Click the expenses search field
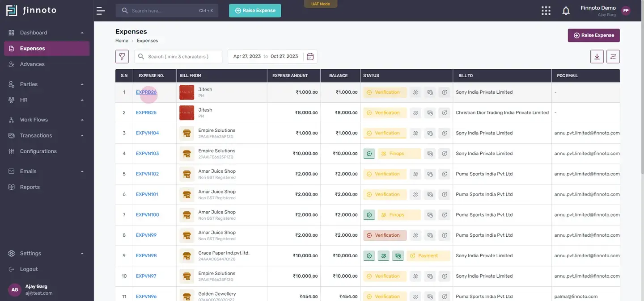Viewport: 644px width, 301px height. tap(178, 57)
